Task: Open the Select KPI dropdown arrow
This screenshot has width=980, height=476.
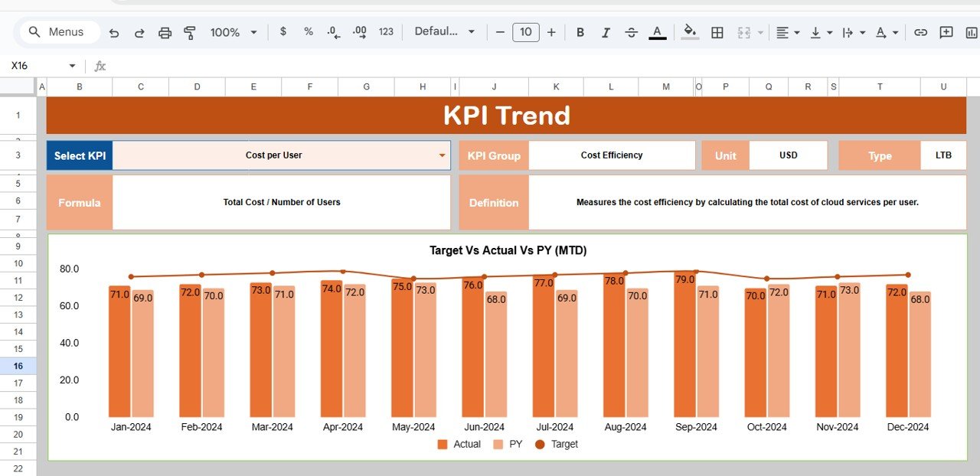Action: (x=442, y=155)
